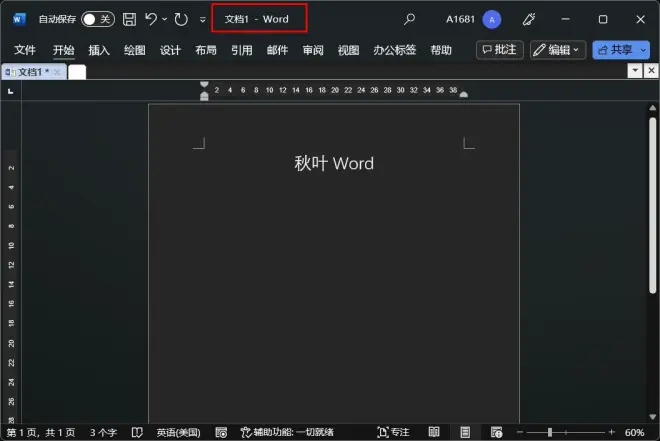Image resolution: width=660 pixels, height=441 pixels.
Task: Select the 开始 ribbon tab
Action: pos(64,50)
